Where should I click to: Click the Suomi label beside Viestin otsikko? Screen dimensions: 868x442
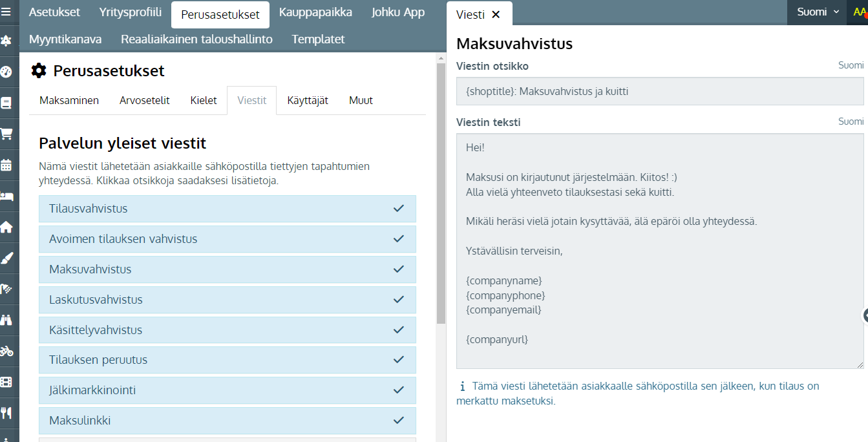[x=851, y=65]
